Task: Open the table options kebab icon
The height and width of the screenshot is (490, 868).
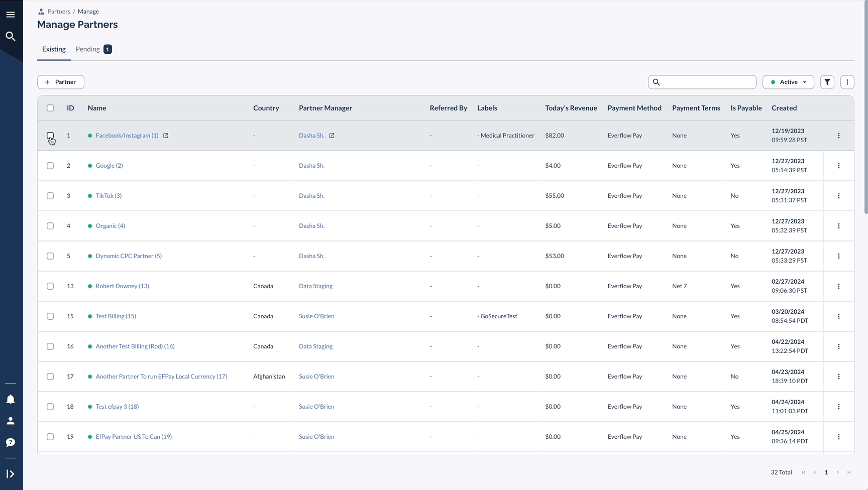Action: coord(847,82)
